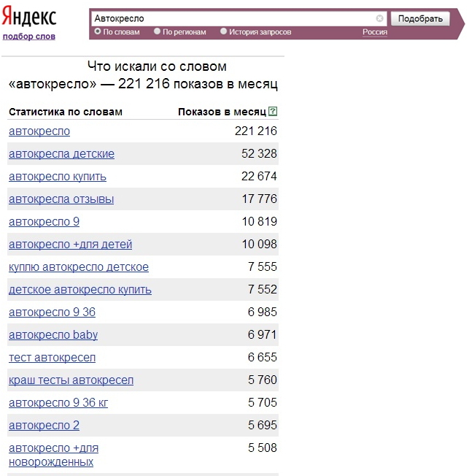Open the автокресло 9 36 link

(52, 312)
